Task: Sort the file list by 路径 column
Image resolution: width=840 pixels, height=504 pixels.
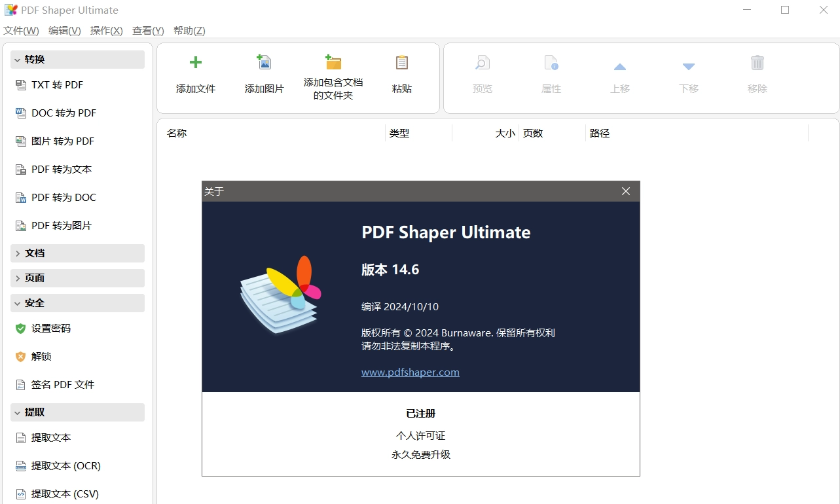Action: pos(697,133)
